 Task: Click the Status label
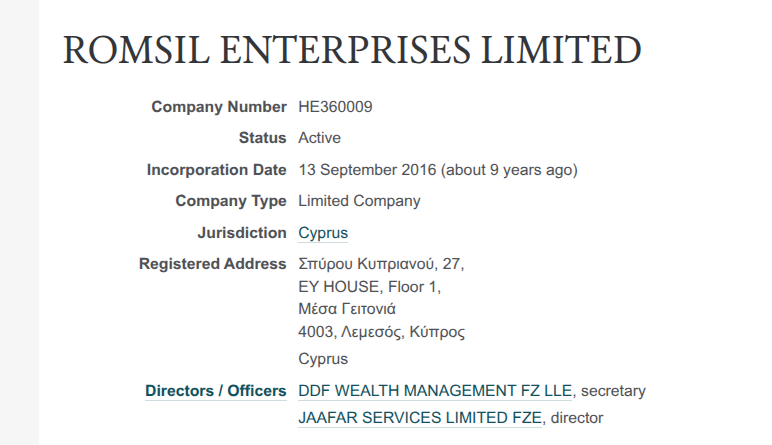click(x=262, y=138)
